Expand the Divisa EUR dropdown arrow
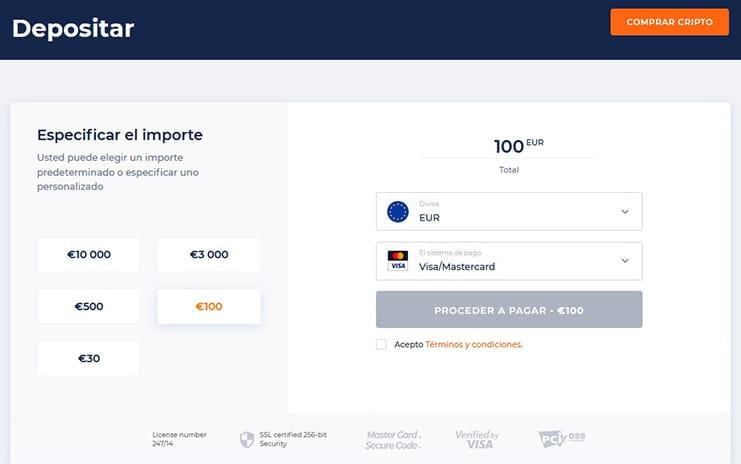741x464 pixels. pyautogui.click(x=625, y=212)
